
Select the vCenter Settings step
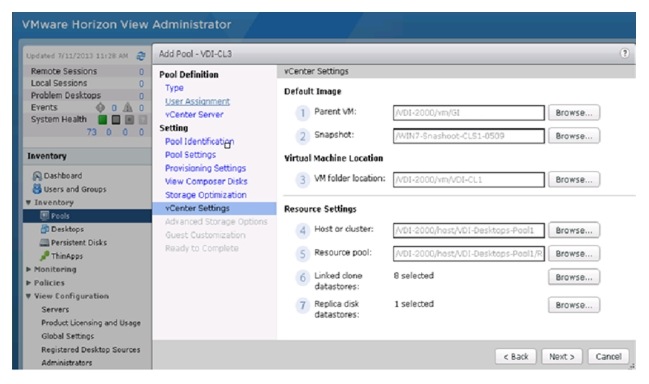(x=214, y=208)
